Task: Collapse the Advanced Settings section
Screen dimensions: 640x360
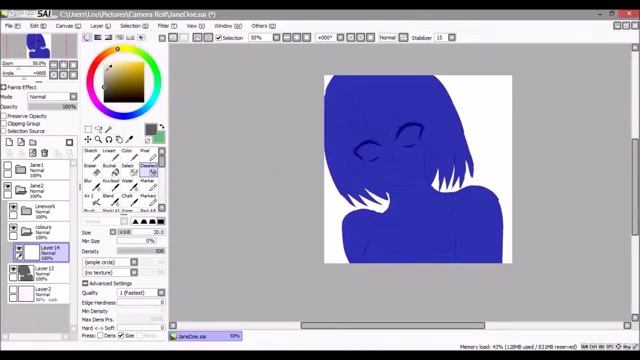Action: coord(85,283)
